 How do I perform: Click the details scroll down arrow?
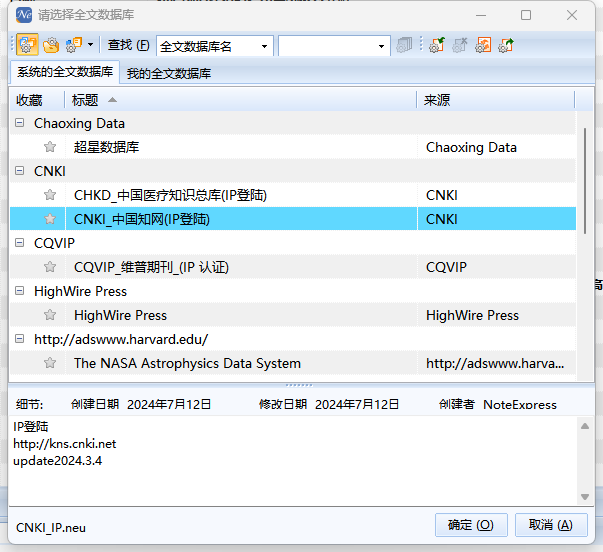585,497
